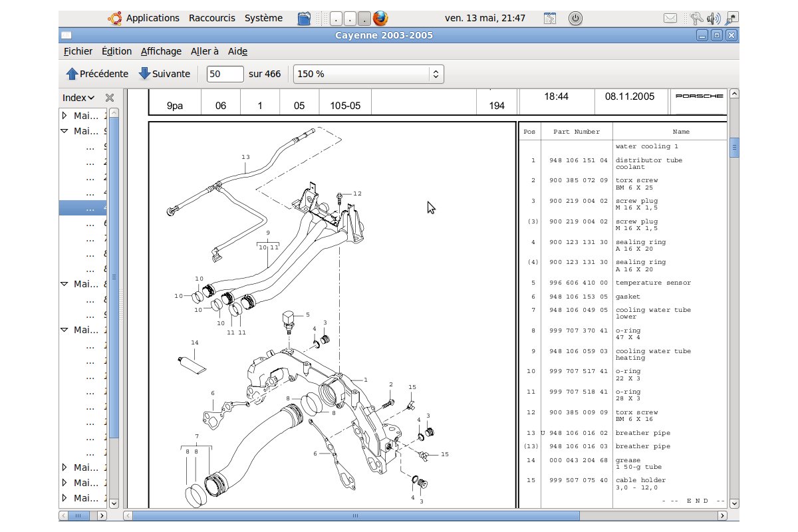Click the left arrow of the document horizontal scrollbar
This screenshot has height=532, width=798.
(128, 515)
